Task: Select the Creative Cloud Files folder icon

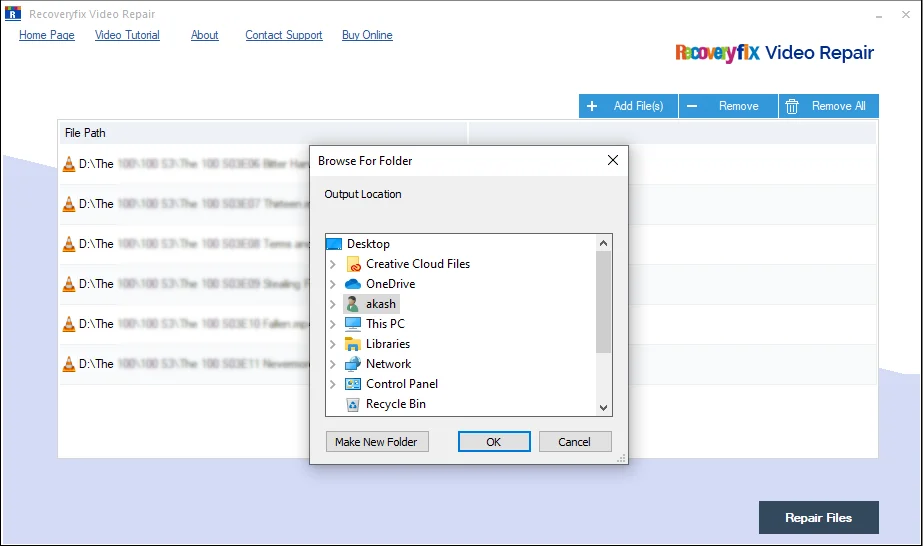Action: click(352, 264)
